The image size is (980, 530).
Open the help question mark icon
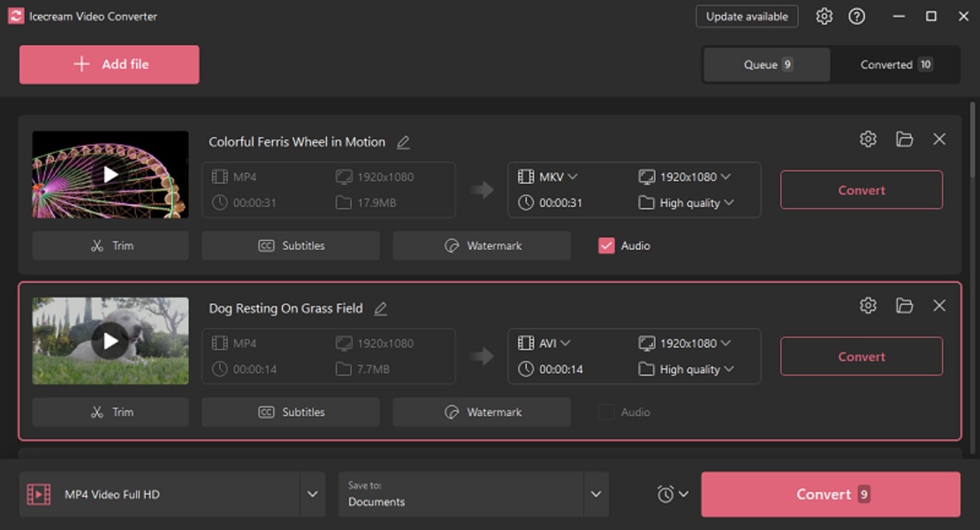pos(856,17)
